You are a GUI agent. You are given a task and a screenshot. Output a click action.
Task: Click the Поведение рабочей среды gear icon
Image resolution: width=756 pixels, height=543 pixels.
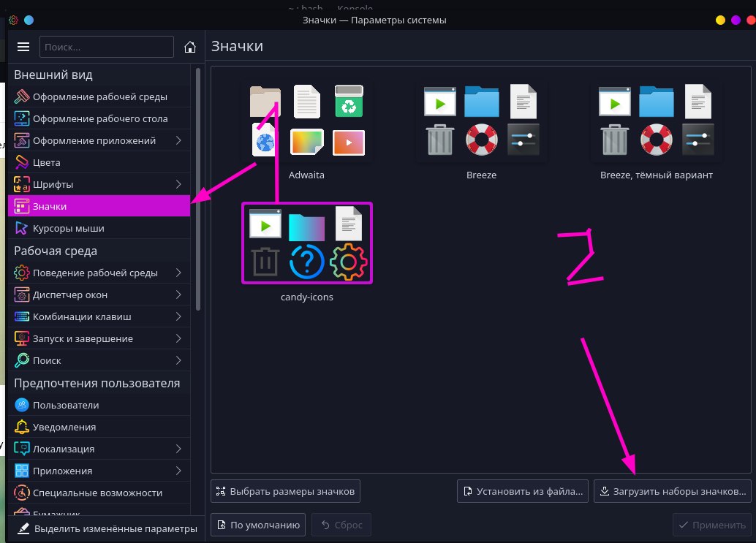(22, 273)
